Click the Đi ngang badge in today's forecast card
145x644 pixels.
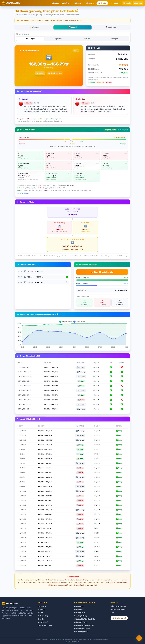[x=40, y=73]
